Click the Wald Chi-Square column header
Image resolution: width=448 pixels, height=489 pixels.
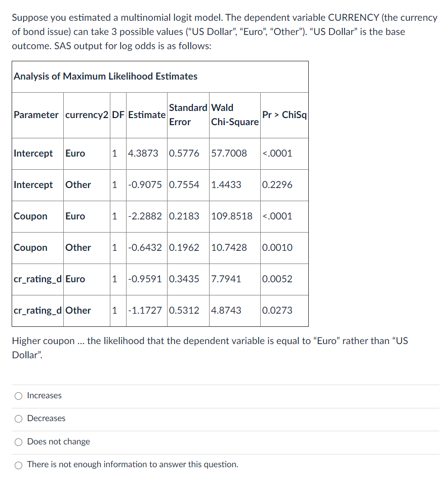tap(234, 115)
